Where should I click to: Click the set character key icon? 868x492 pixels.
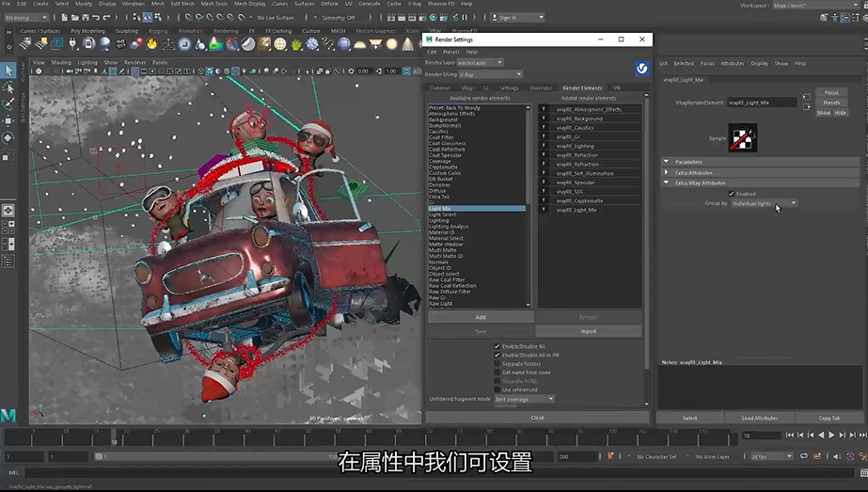coord(610,456)
